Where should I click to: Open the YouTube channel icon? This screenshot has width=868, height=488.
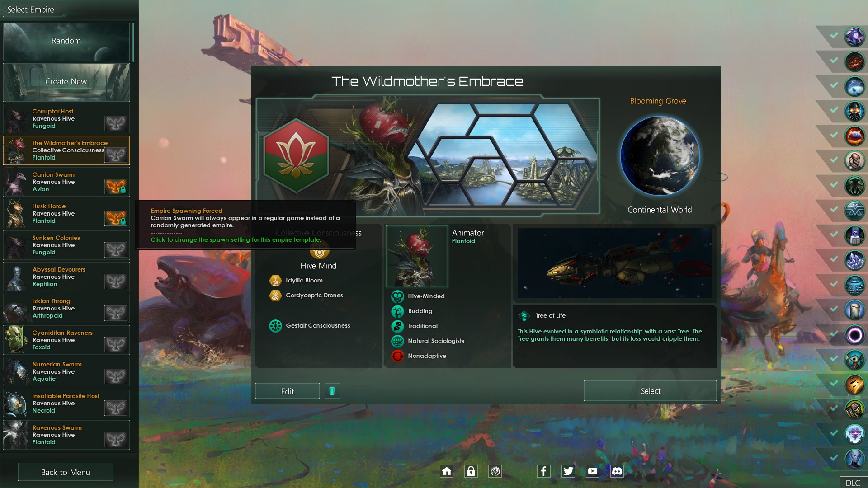pos(592,471)
